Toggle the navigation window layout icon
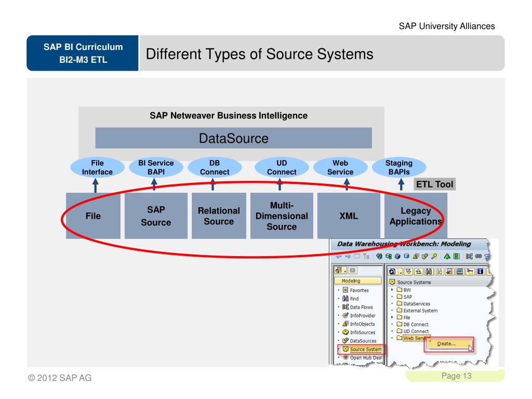532x399 pixels. [357, 256]
